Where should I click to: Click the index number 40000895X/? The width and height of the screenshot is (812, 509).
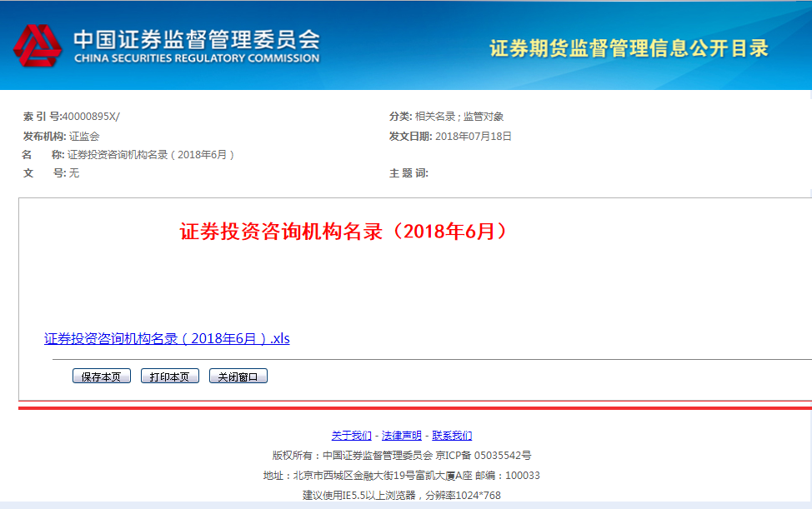[x=91, y=117]
